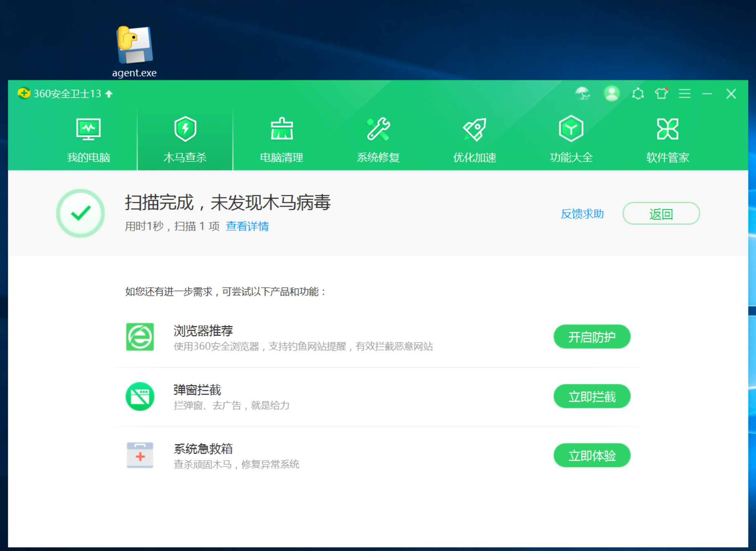Click the 扫描完成，未发现木马病毒 heading
The width and height of the screenshot is (756, 551).
tap(227, 202)
